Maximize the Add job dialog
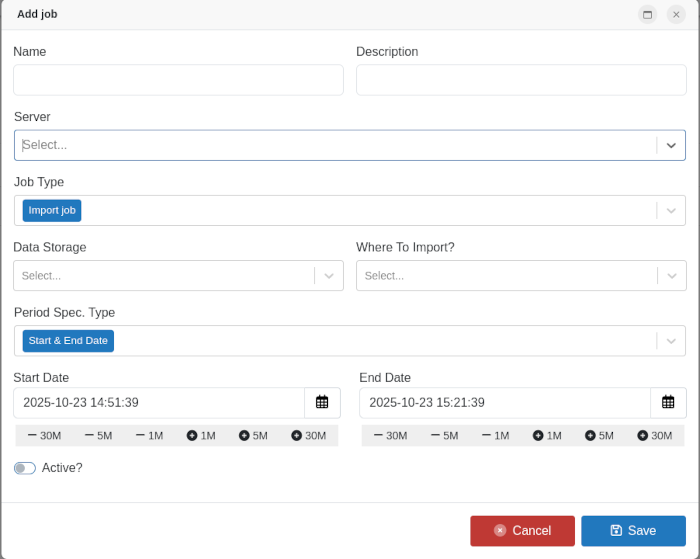The width and height of the screenshot is (700, 559). click(647, 14)
